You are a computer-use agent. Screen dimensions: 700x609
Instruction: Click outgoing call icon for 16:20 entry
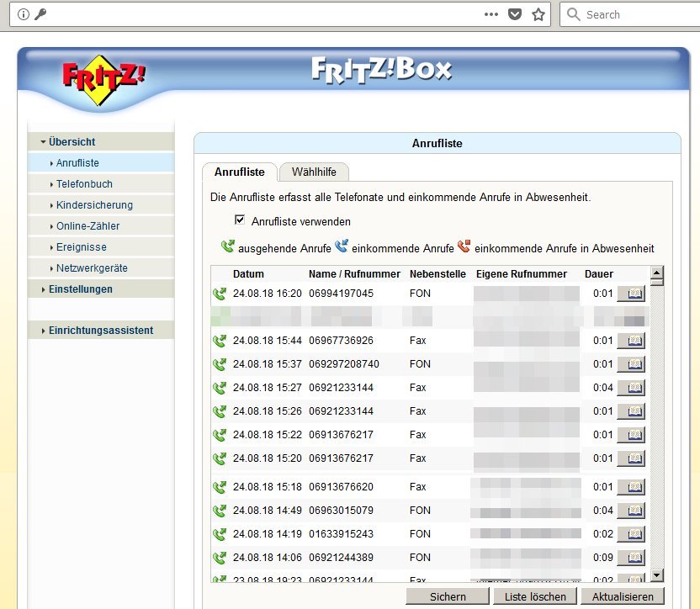point(220,294)
